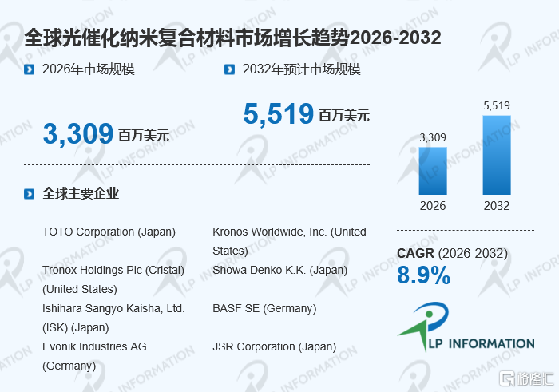Click the large 3,309 market size figure
Screen dimensions: 559x392
point(78,133)
